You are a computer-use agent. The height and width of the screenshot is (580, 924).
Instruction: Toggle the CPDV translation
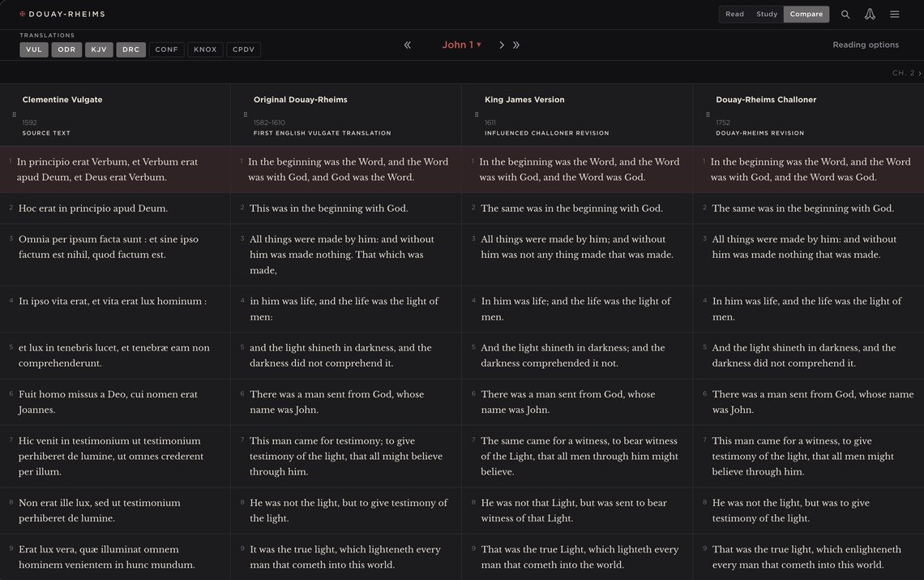243,49
